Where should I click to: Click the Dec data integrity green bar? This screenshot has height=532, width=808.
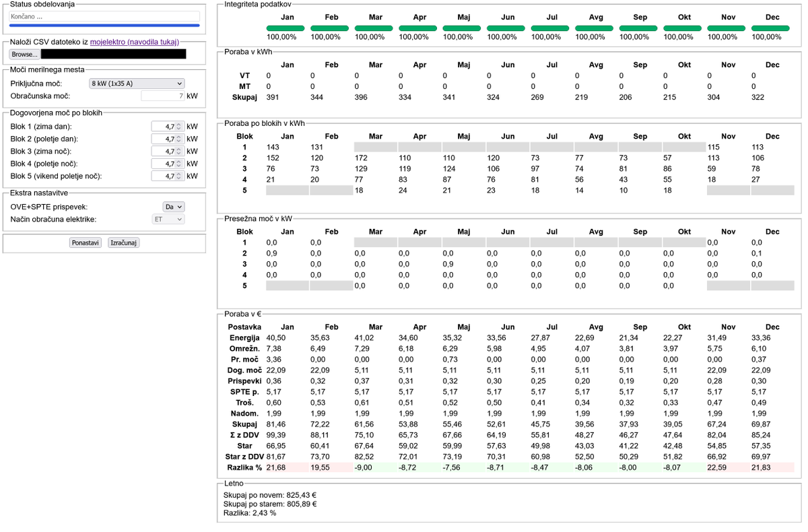point(770,28)
